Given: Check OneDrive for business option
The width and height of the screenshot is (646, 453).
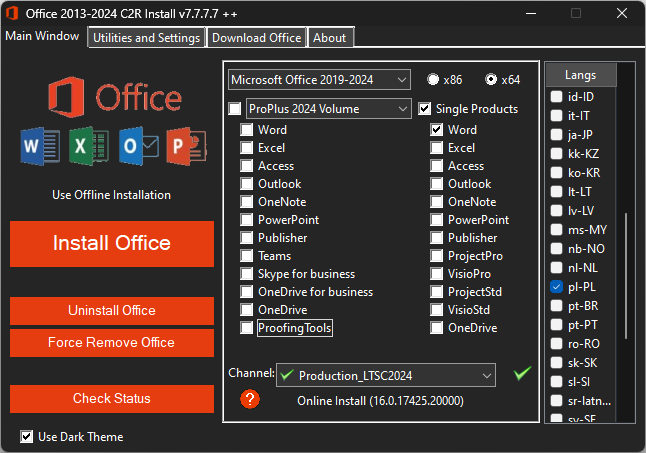Looking at the screenshot, I should 246,292.
